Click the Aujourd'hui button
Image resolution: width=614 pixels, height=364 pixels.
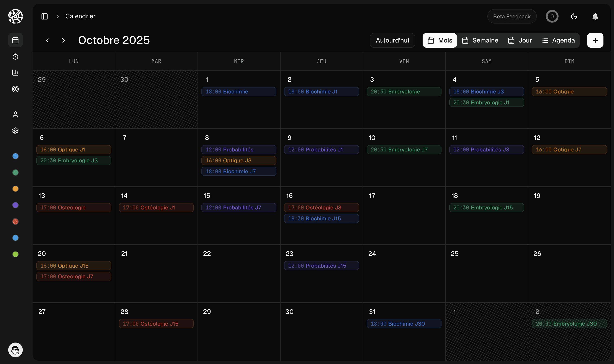coord(392,40)
